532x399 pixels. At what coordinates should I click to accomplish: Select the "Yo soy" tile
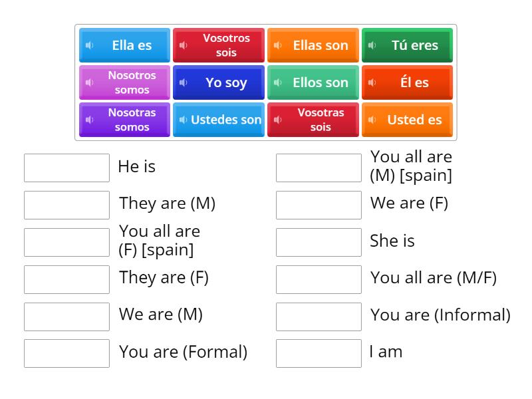point(218,82)
